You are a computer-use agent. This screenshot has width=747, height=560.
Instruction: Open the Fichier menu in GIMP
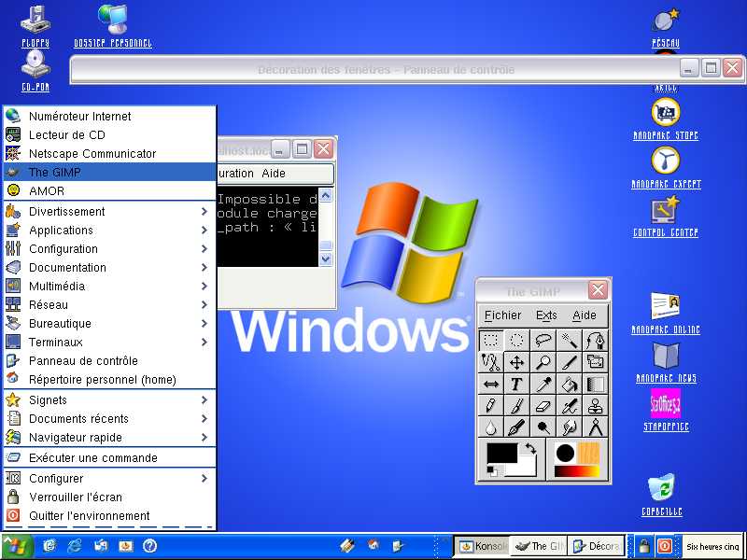(502, 315)
